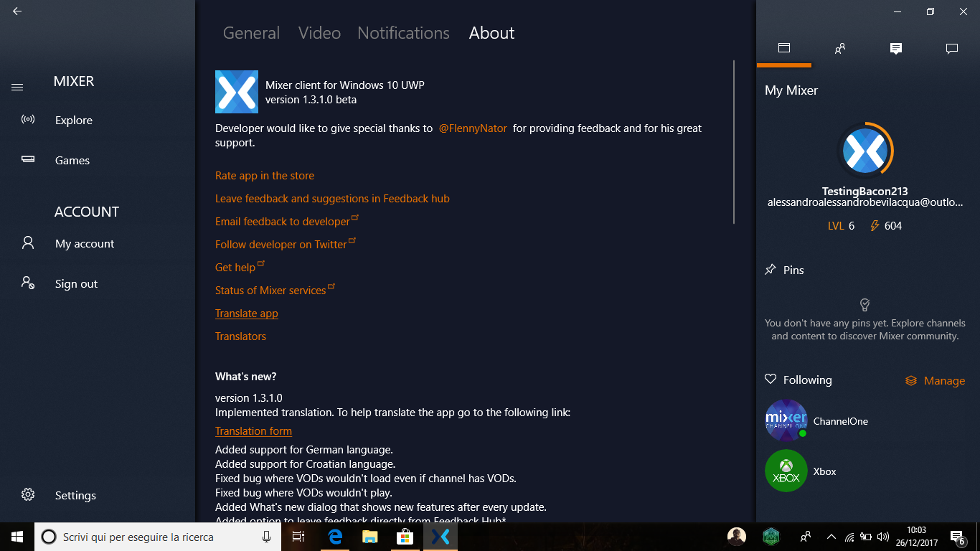This screenshot has height=551, width=980.
Task: Click Sign out in sidebar
Action: pyautogui.click(x=76, y=284)
